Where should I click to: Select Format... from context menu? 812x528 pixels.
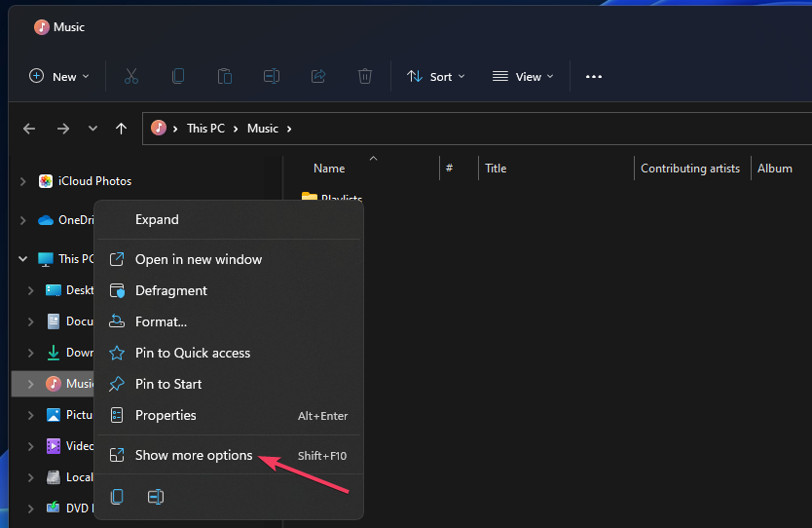(229, 321)
